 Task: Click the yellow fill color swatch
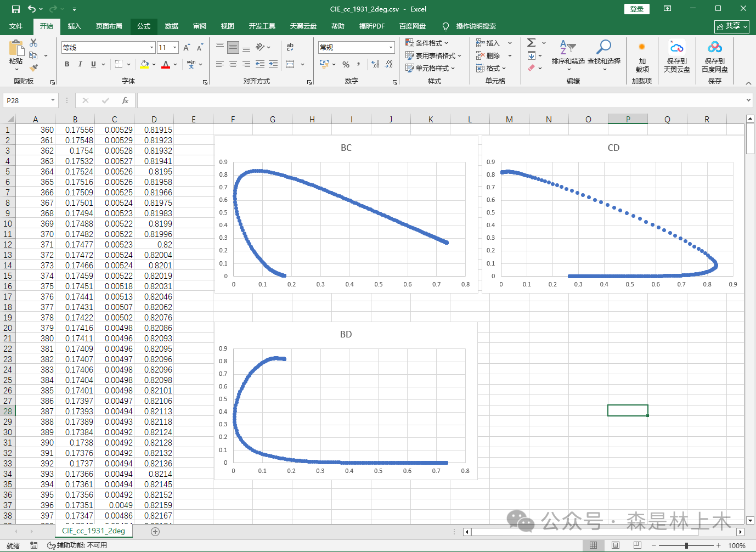[144, 64]
